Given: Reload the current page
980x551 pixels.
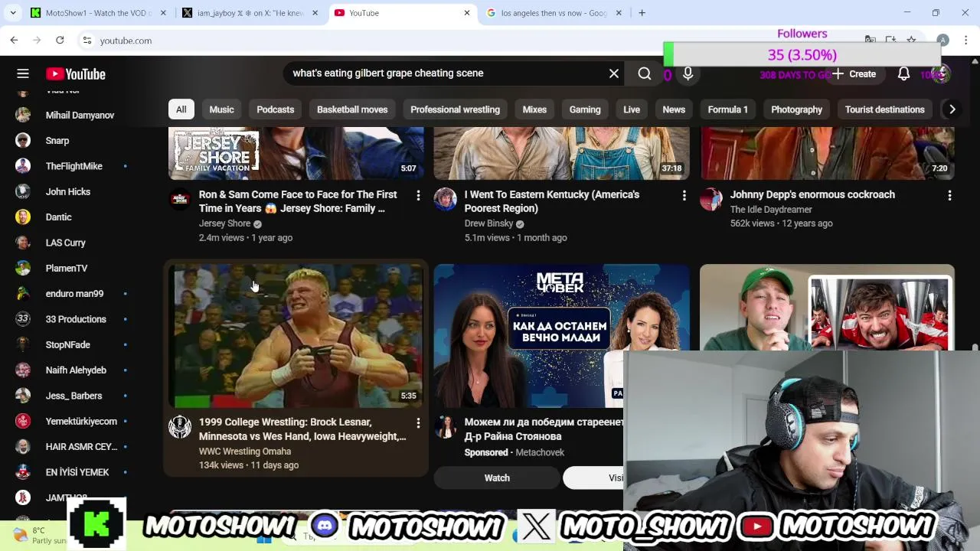Looking at the screenshot, I should [x=60, y=40].
